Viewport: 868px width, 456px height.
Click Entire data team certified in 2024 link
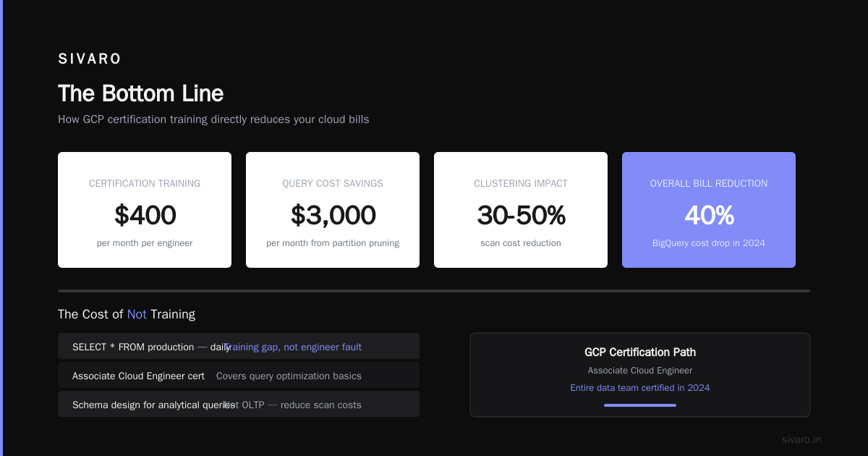click(640, 388)
